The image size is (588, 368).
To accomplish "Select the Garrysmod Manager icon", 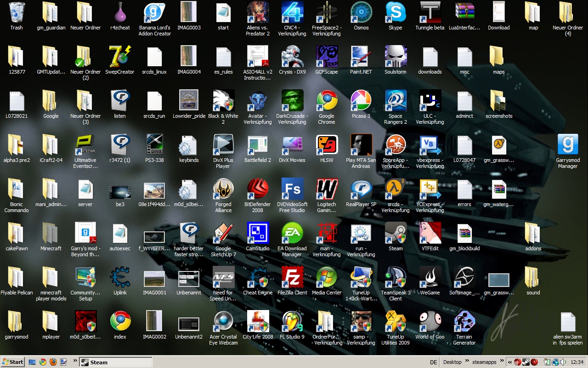I will coord(567,145).
